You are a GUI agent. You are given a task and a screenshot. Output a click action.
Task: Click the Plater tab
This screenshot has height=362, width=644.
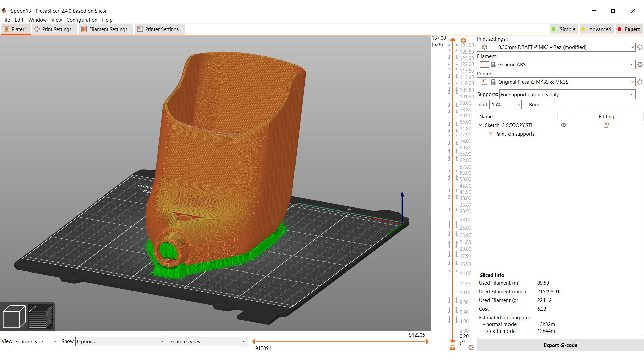(x=16, y=29)
